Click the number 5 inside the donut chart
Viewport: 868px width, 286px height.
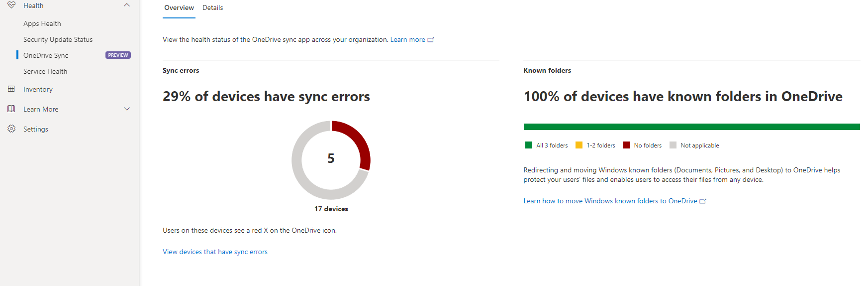click(x=331, y=158)
